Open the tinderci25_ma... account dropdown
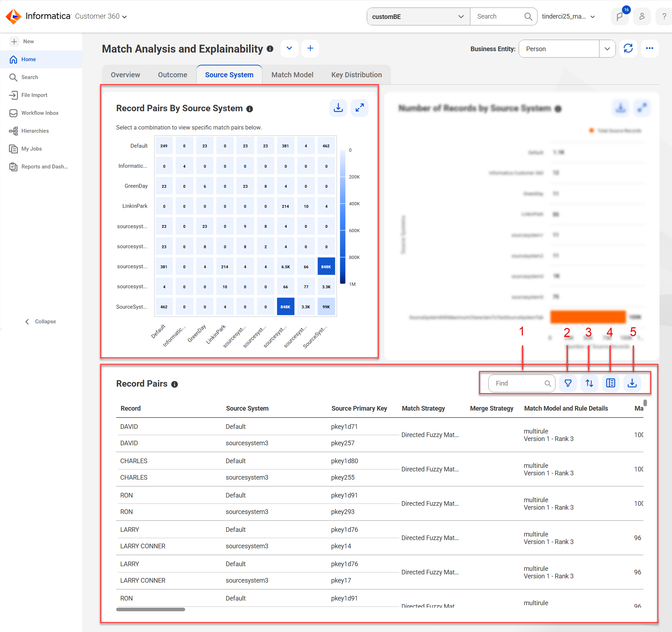 point(568,16)
